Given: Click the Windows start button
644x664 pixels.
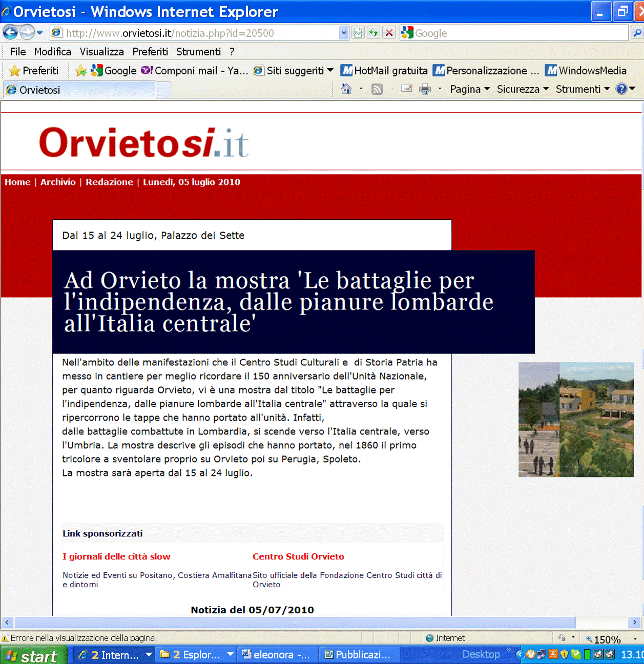Looking at the screenshot, I should [x=34, y=655].
